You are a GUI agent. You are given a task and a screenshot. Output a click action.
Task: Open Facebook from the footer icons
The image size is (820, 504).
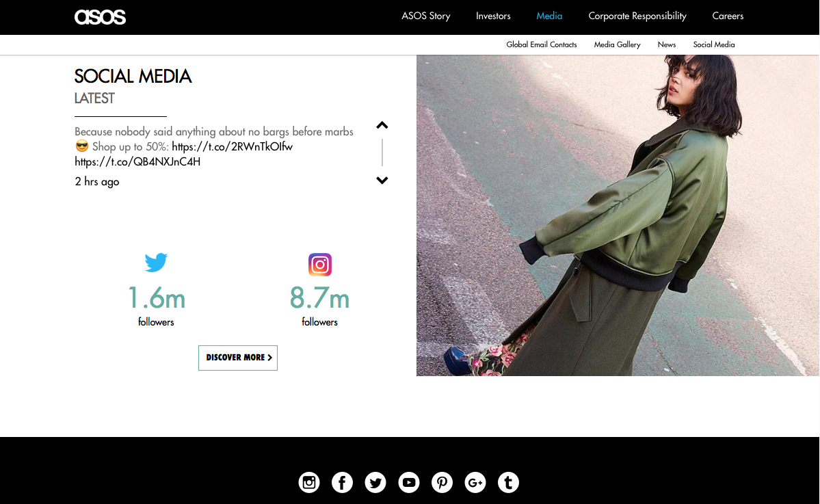(342, 482)
